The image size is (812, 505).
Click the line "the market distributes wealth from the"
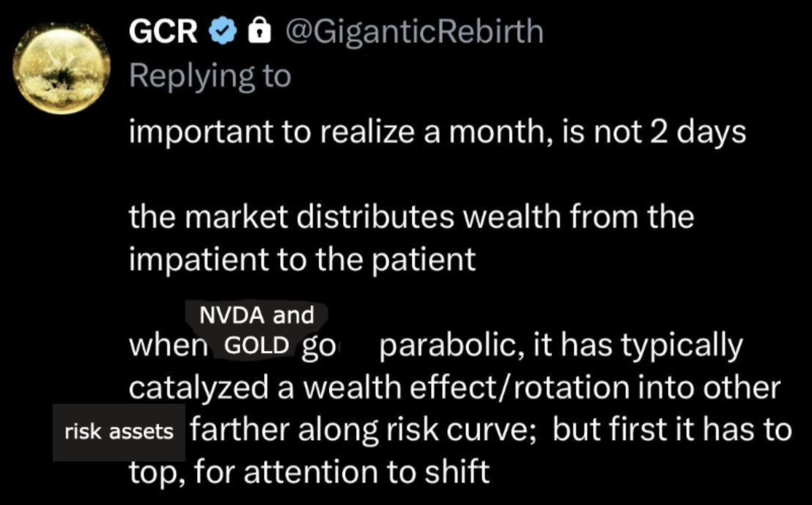411,218
